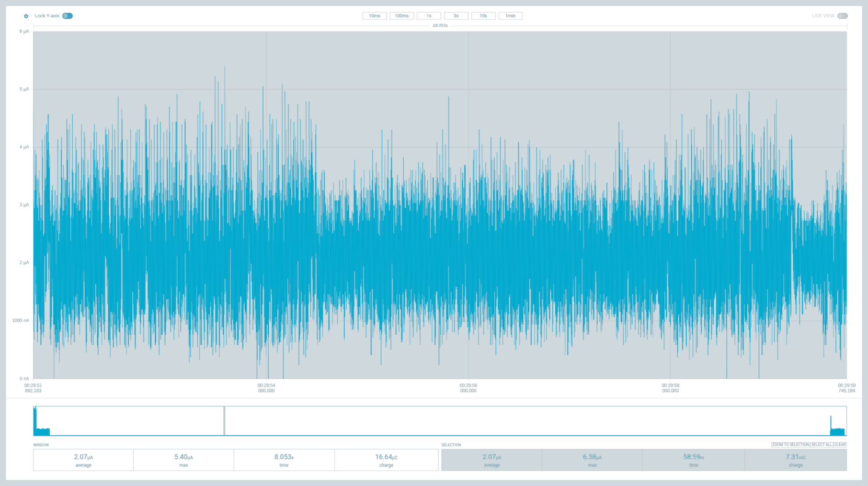Click the WINDOW section heading
Image resolution: width=868 pixels, height=486 pixels.
point(41,445)
